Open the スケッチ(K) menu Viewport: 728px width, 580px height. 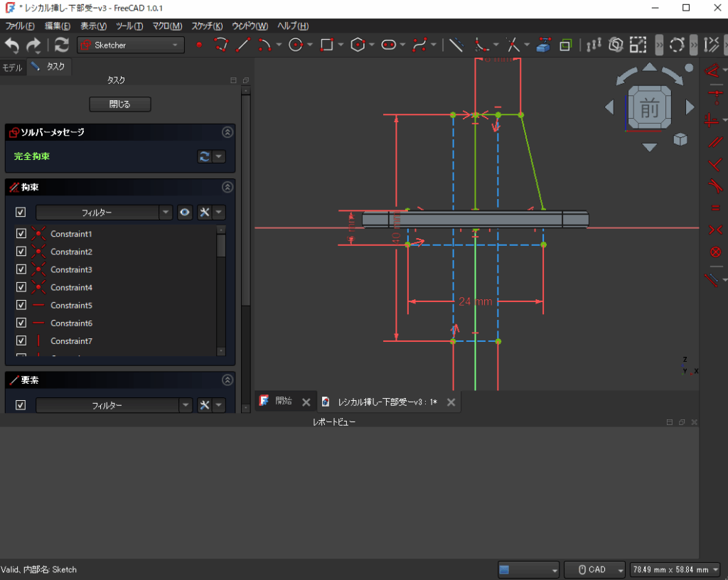[206, 26]
